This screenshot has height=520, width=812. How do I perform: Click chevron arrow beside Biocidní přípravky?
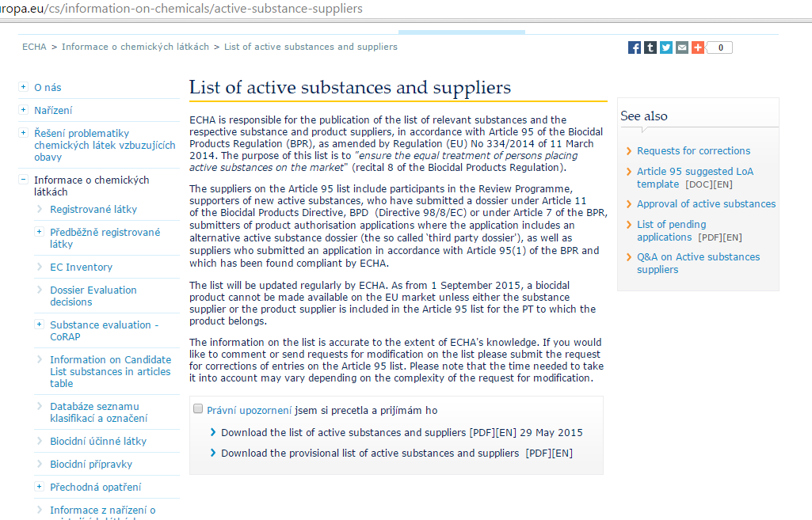tap(40, 464)
